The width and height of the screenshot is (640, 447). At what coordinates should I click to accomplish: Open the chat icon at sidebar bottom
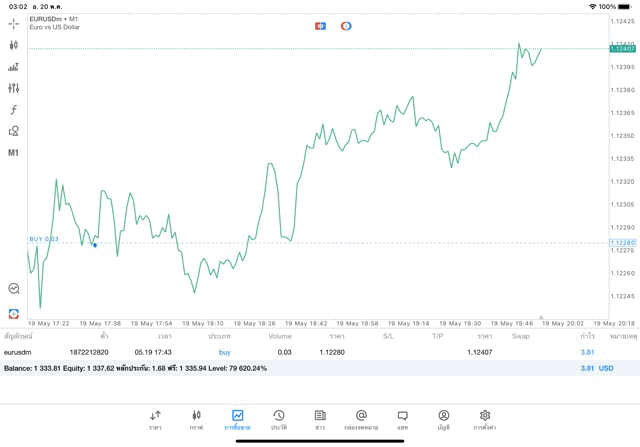(14, 288)
